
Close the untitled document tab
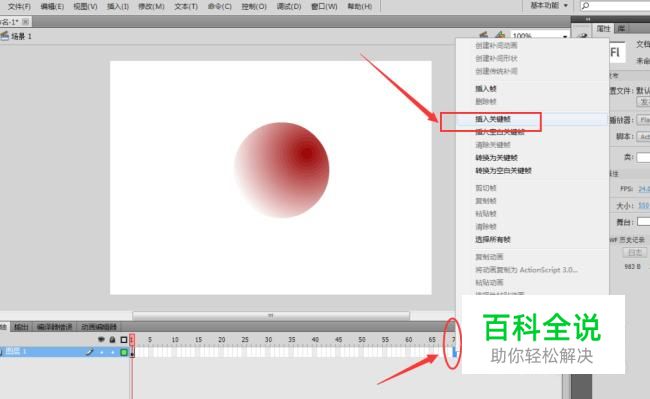click(26, 22)
